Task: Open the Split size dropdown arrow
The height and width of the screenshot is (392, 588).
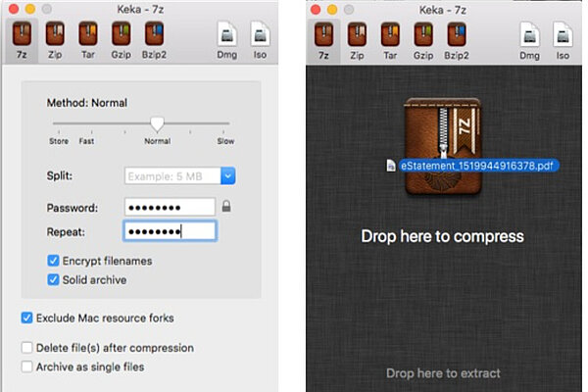Action: pos(228,175)
